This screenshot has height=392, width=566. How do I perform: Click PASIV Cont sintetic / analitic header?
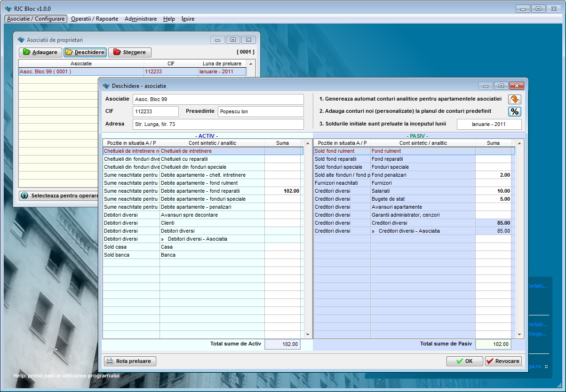point(423,143)
